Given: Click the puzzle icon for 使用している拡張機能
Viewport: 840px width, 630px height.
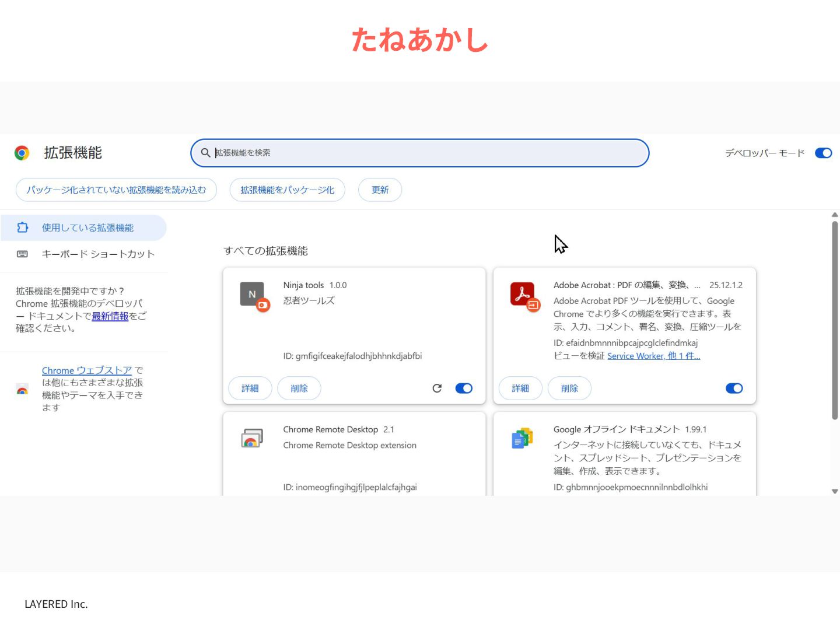Looking at the screenshot, I should [x=22, y=228].
